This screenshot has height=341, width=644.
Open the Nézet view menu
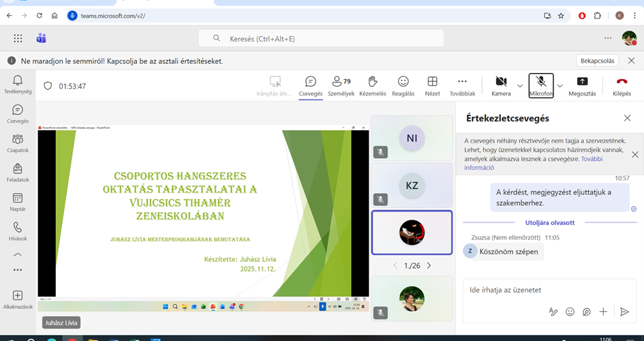pos(432,85)
